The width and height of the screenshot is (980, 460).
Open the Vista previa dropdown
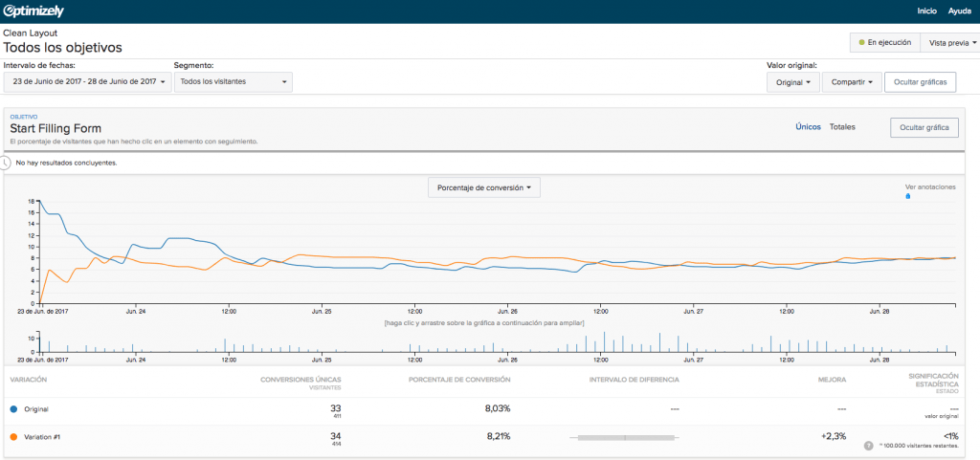(950, 42)
